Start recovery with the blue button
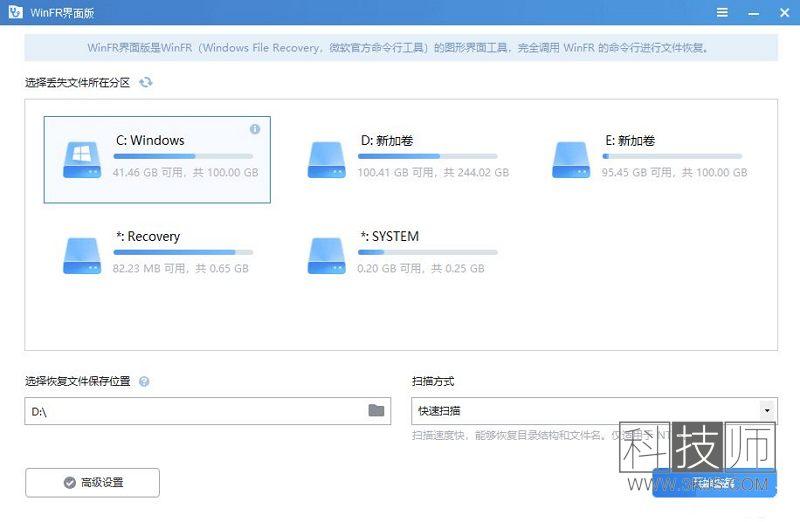Screen dimensions: 800x522 714,483
